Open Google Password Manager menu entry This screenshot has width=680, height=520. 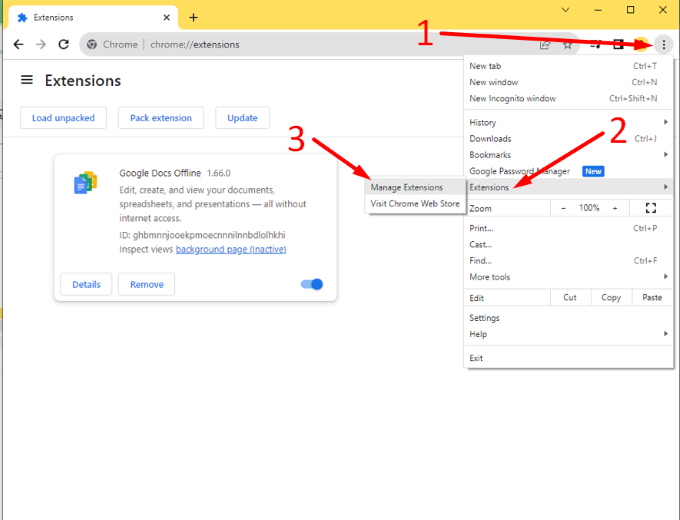(569, 171)
